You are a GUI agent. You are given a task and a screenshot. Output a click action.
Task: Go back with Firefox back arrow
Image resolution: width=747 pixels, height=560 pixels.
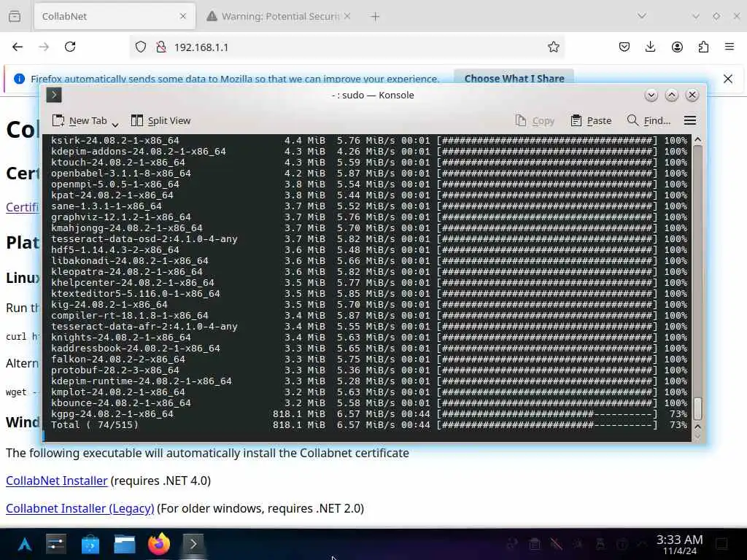tap(18, 47)
